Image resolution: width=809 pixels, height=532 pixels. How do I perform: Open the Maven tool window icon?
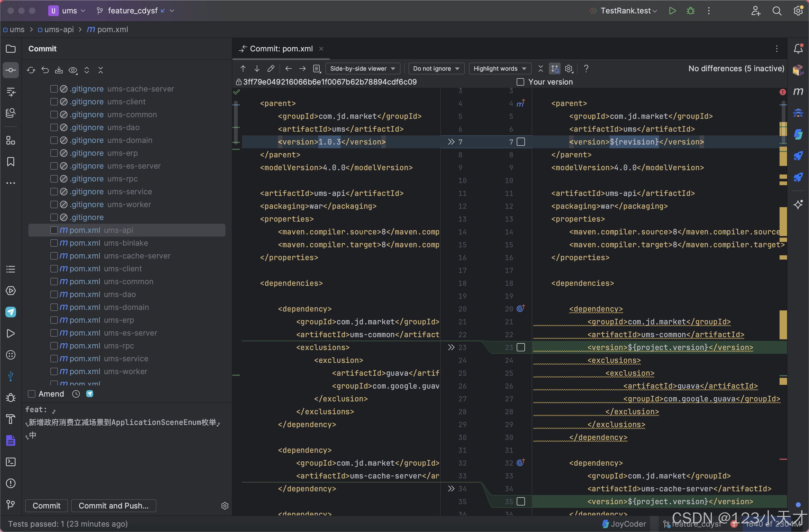[x=798, y=91]
